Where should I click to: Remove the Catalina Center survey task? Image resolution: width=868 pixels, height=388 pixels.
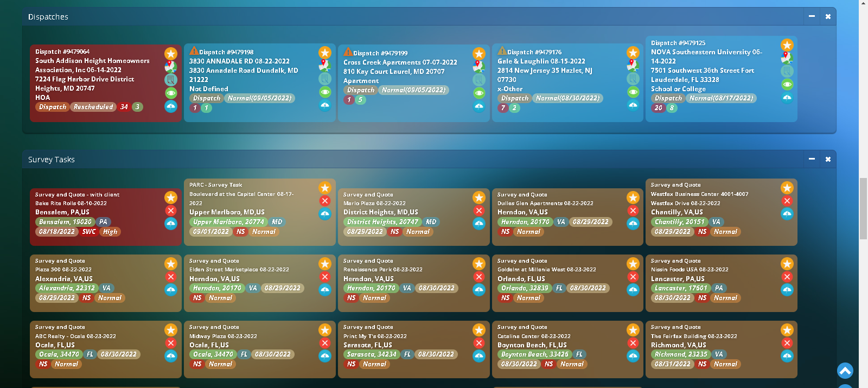tap(633, 343)
